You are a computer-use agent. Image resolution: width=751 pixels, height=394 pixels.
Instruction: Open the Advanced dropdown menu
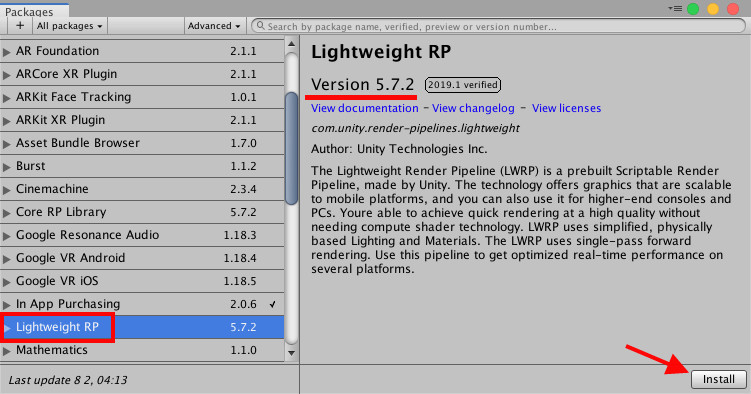pyautogui.click(x=214, y=26)
